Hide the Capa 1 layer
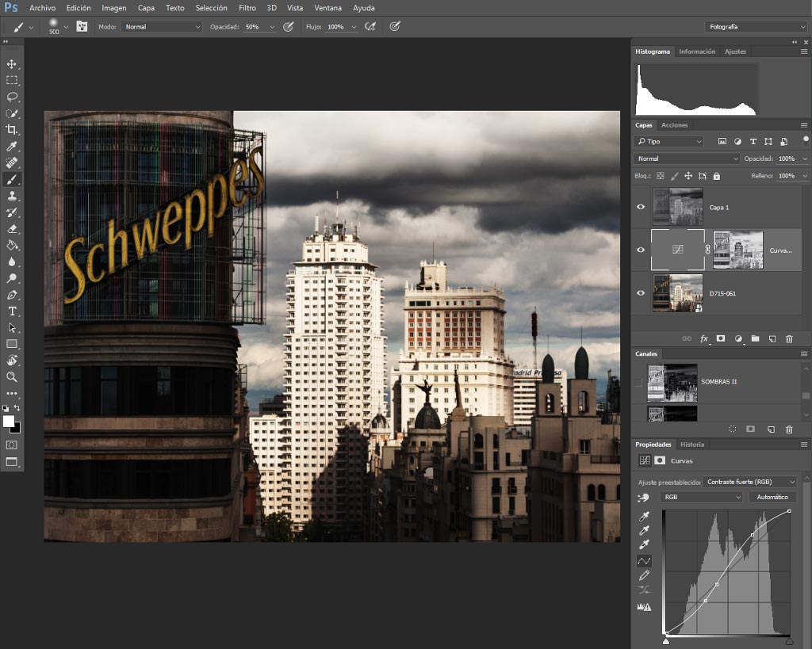The height and width of the screenshot is (649, 812). coord(641,207)
